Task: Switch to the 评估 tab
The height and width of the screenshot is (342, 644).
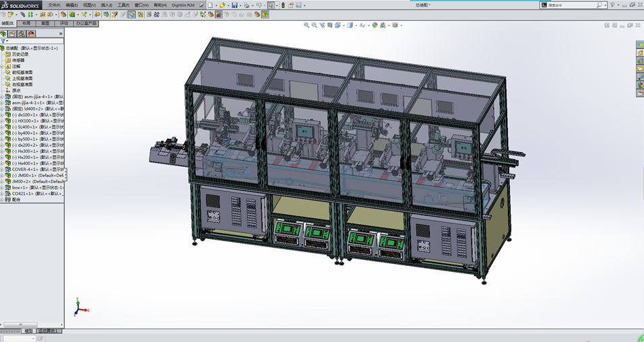Action: [x=64, y=24]
